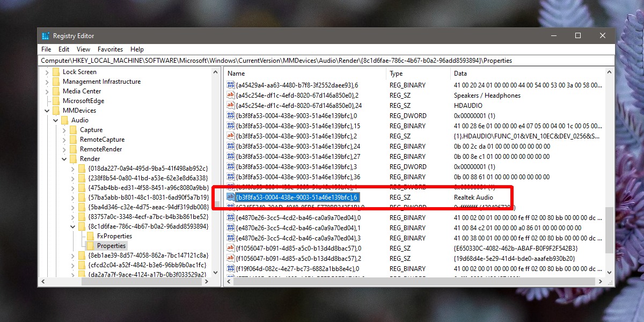Image resolution: width=644 pixels, height=322 pixels.
Task: Click binary icon of {b3f8fa53-0004-438e-9003-51a46e139bfc},36
Action: (231, 177)
